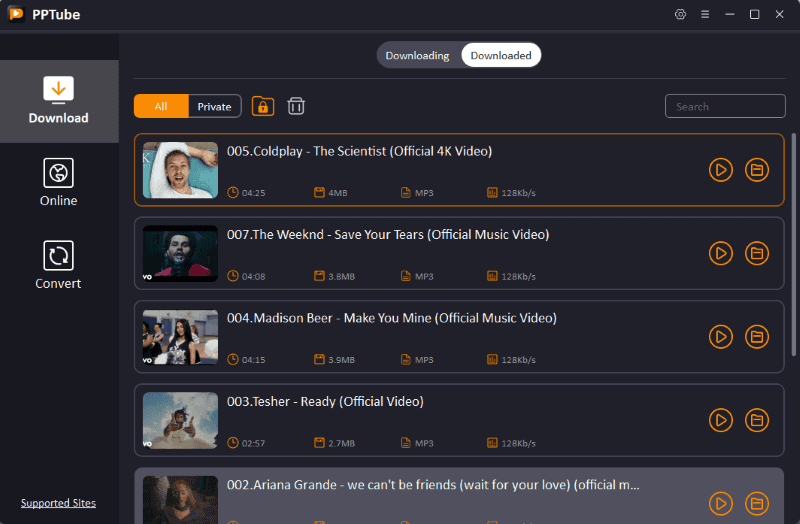800x524 pixels.
Task: Open the Convert section
Action: (59, 265)
